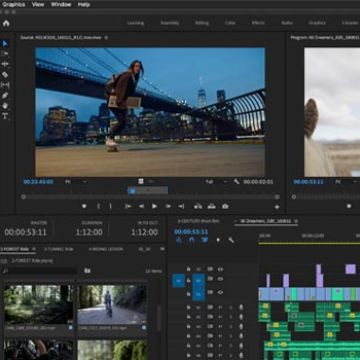Select the Ripple Edit tool
Image resolution: width=360 pixels, height=360 pixels.
click(5, 64)
